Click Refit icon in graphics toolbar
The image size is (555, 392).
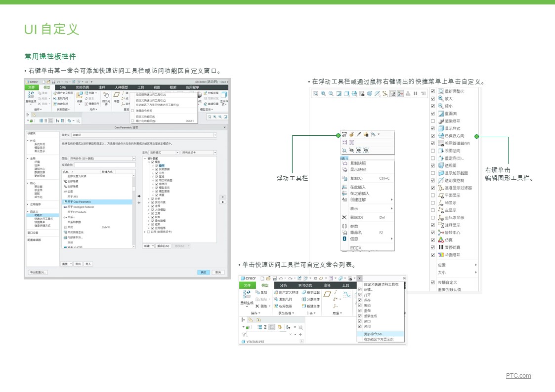click(x=316, y=93)
